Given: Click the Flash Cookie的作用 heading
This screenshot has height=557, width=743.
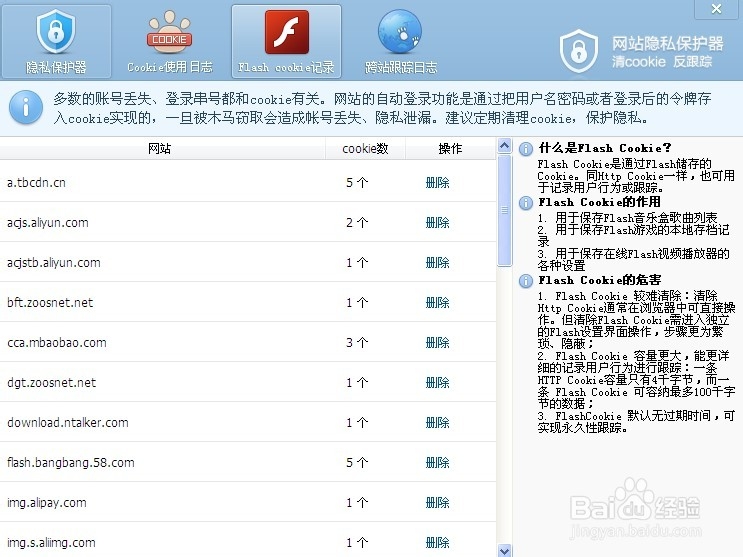Looking at the screenshot, I should point(599,202).
